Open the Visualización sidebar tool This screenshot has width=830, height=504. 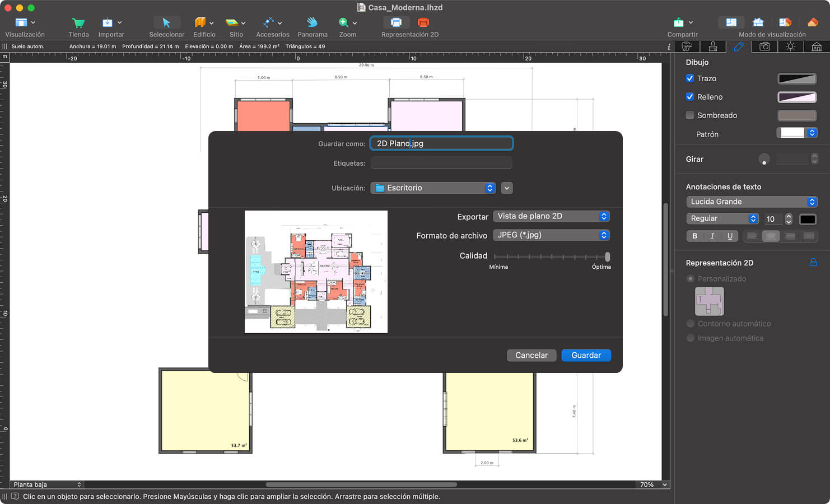tap(21, 22)
